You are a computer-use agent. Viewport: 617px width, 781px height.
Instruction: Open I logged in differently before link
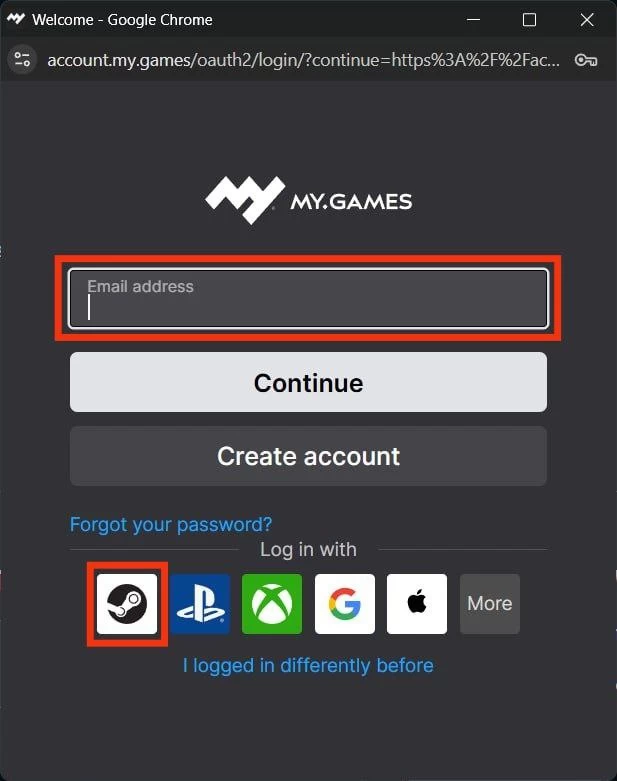[x=308, y=665]
